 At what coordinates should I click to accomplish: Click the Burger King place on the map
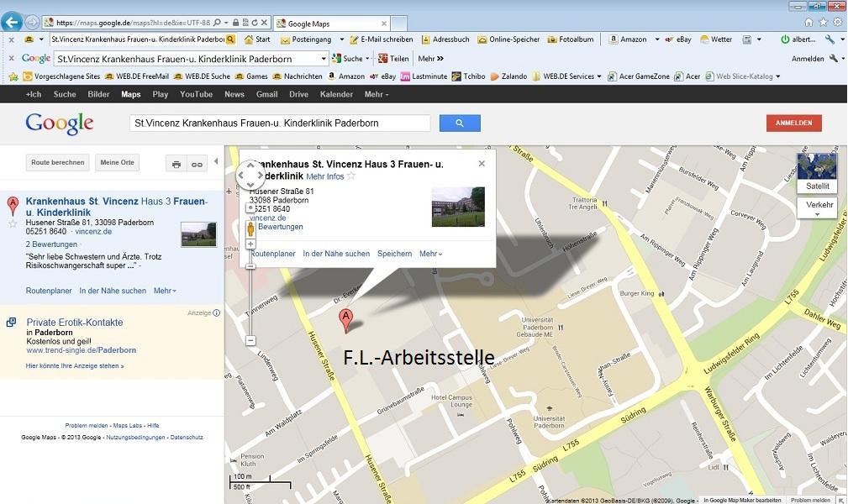641,294
